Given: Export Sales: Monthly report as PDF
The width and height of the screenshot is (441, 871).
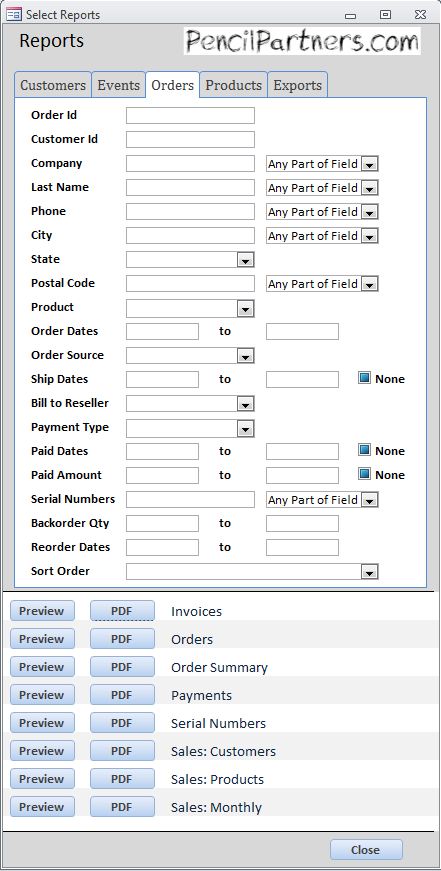Looking at the screenshot, I should click(x=122, y=807).
